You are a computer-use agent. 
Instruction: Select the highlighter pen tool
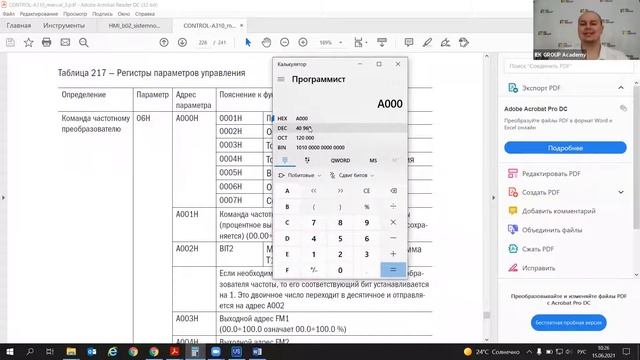point(427,42)
